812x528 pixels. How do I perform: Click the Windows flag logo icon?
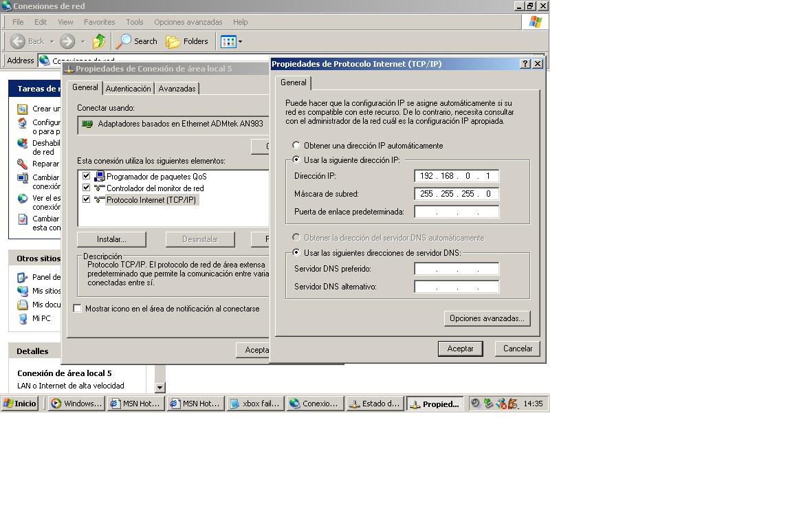tap(536, 22)
